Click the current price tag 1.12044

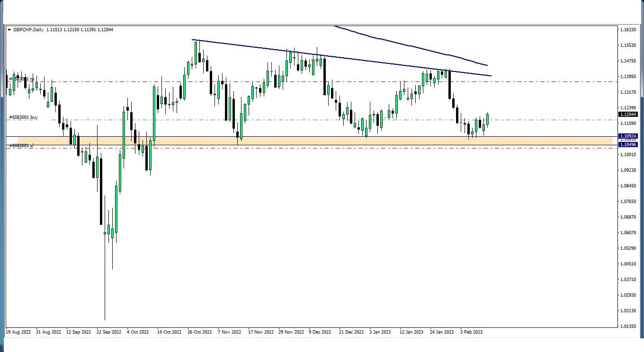coord(628,114)
